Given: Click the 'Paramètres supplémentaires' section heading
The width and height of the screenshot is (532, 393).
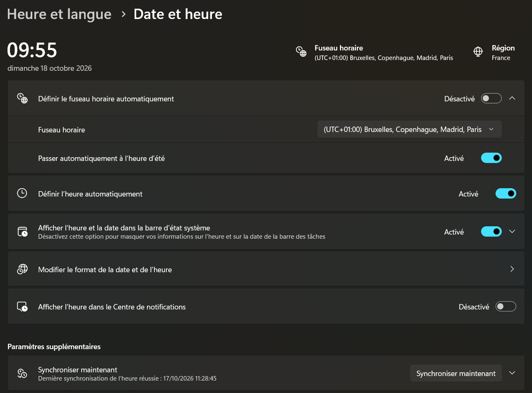Looking at the screenshot, I should pyautogui.click(x=54, y=347).
